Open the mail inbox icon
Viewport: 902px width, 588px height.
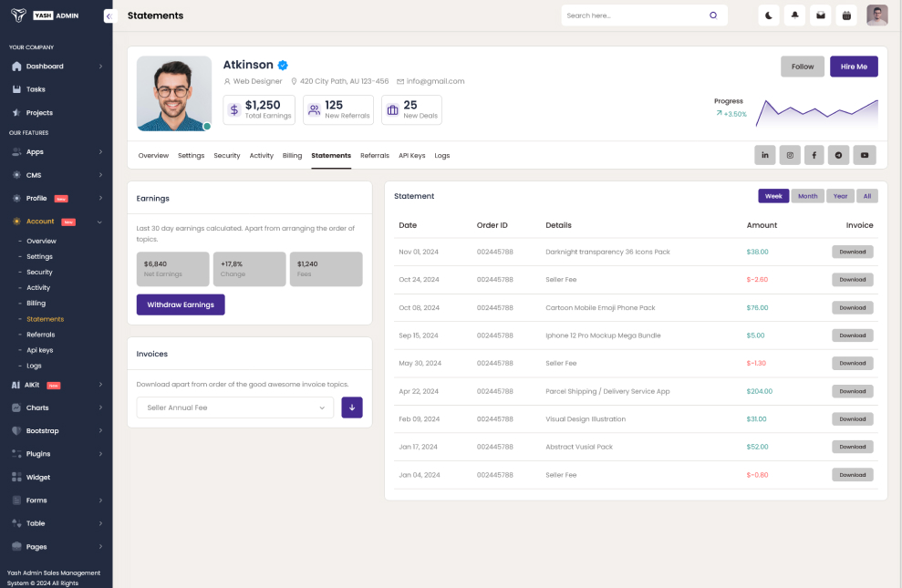point(820,15)
